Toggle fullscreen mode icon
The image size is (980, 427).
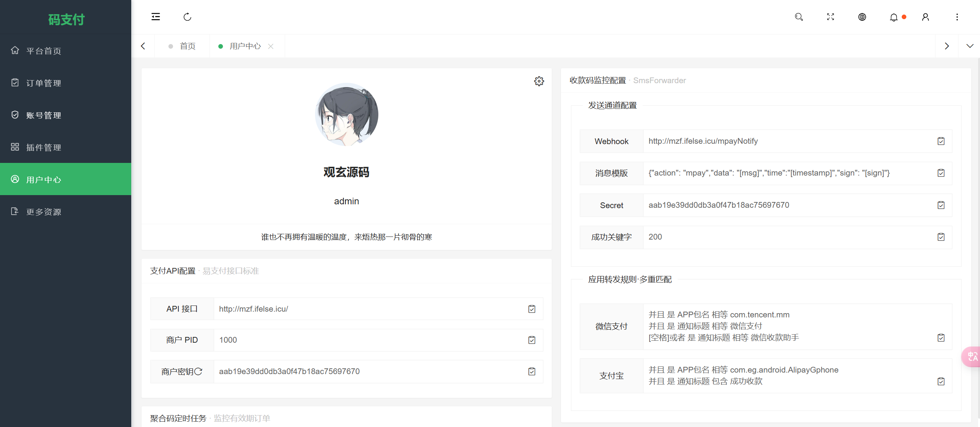tap(830, 17)
